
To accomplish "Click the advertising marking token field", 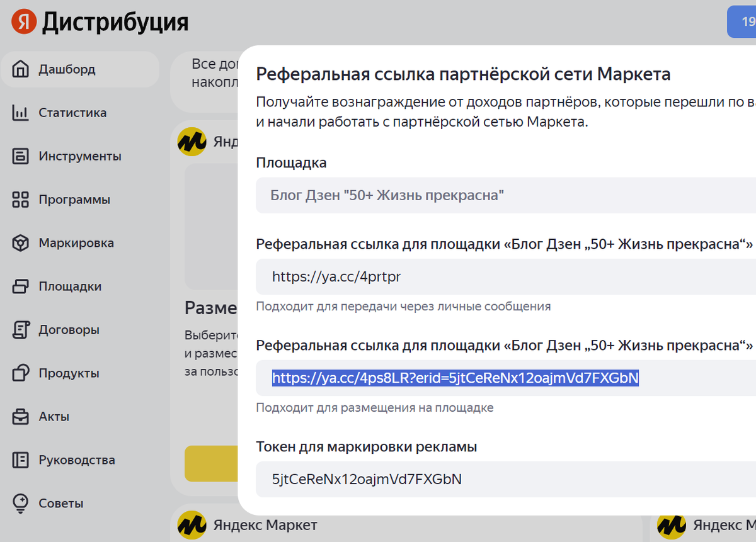I will 506,479.
